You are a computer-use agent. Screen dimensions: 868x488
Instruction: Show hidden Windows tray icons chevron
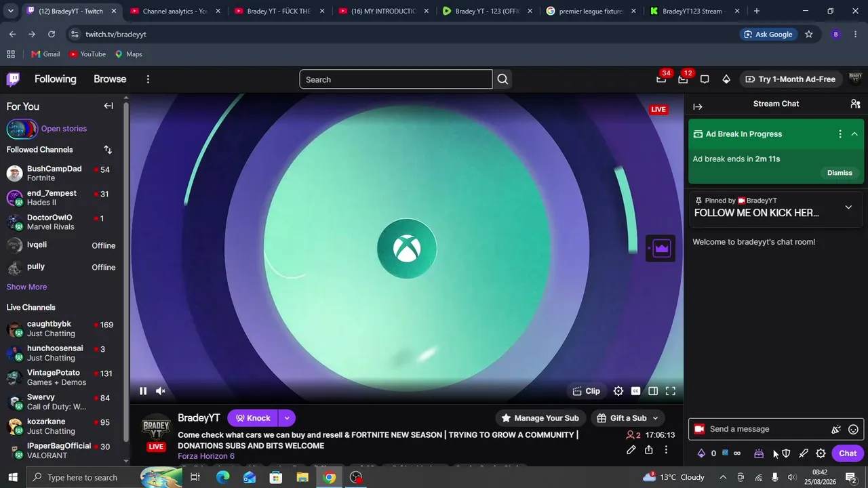[723, 478]
